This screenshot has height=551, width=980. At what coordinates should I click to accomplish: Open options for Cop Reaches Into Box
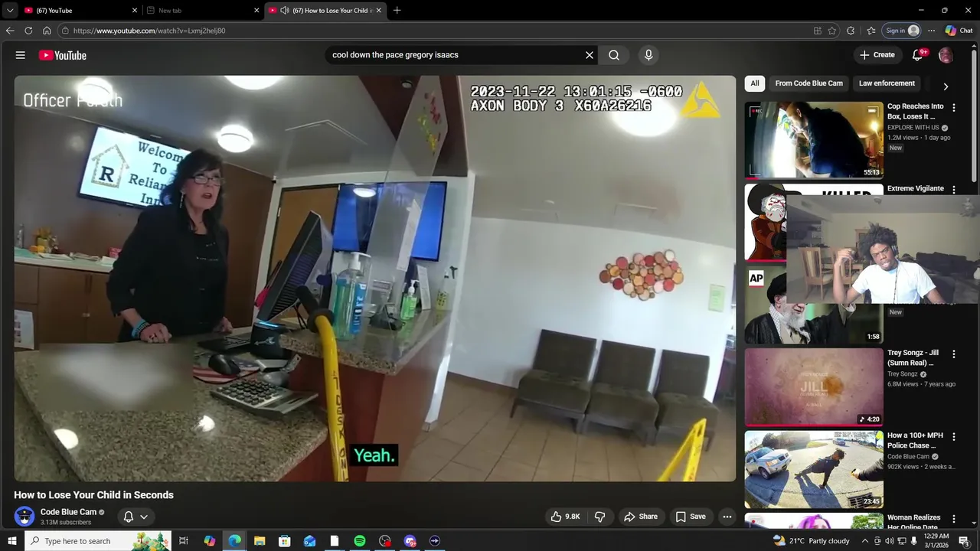pos(953,108)
